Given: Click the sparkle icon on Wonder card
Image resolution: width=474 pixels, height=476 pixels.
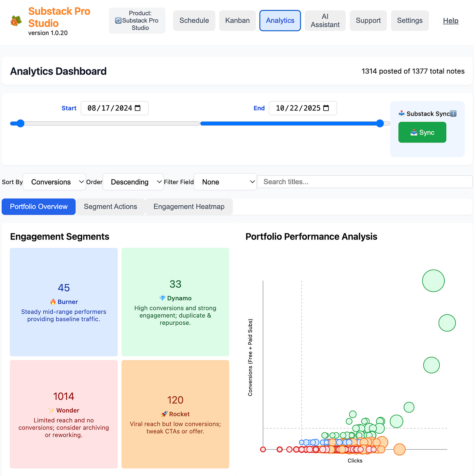Looking at the screenshot, I should click(51, 410).
